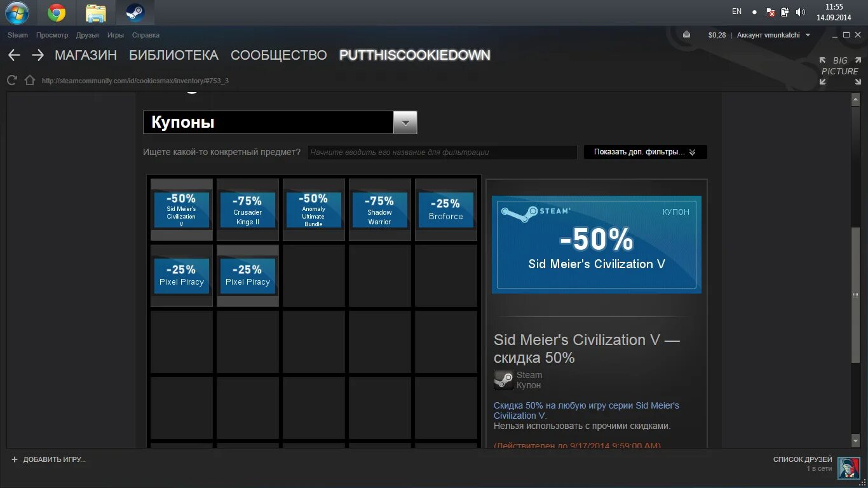Click the taskbar clock showing 11:55
This screenshot has width=868, height=488.
click(834, 12)
